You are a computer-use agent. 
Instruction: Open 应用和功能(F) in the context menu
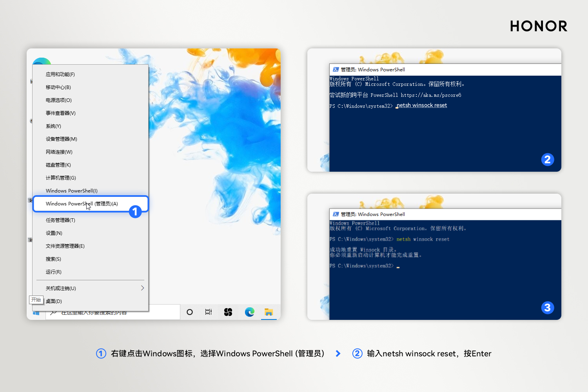click(x=91, y=74)
